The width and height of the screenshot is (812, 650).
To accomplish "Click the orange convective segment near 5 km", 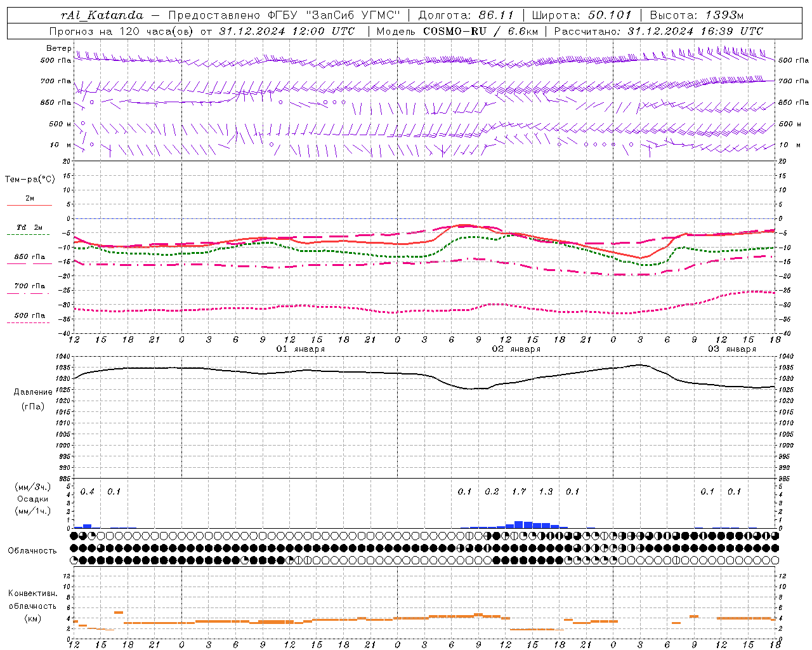I will pyautogui.click(x=119, y=613).
